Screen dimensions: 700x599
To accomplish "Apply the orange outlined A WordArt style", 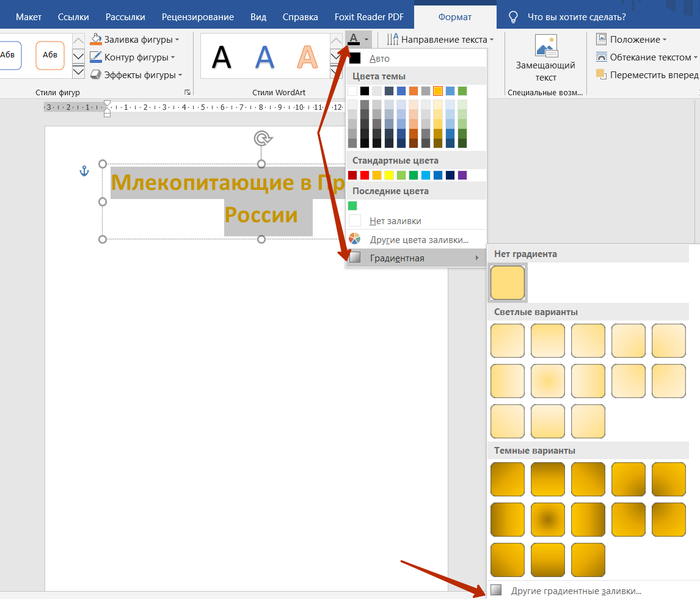I will click(308, 57).
